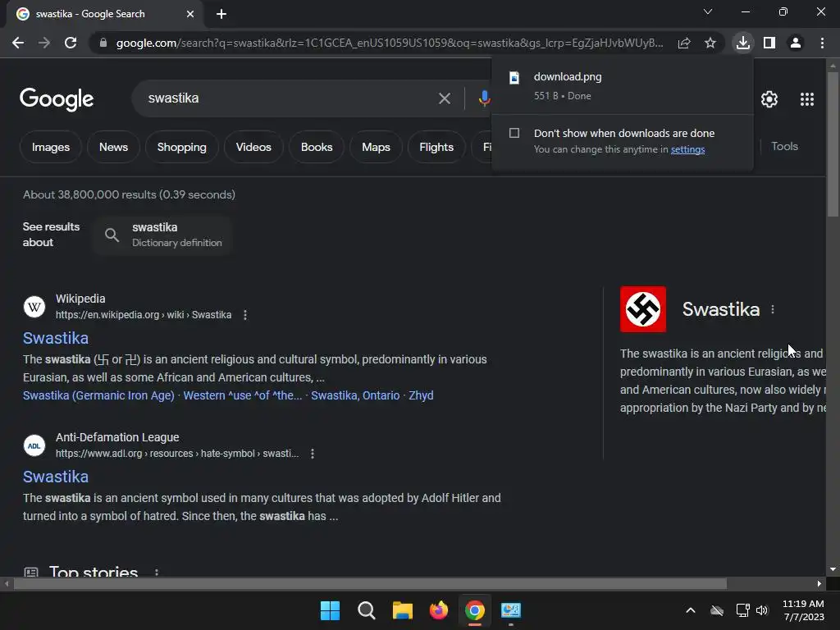Select the swastika Dictionary definition suggestion

click(x=162, y=235)
